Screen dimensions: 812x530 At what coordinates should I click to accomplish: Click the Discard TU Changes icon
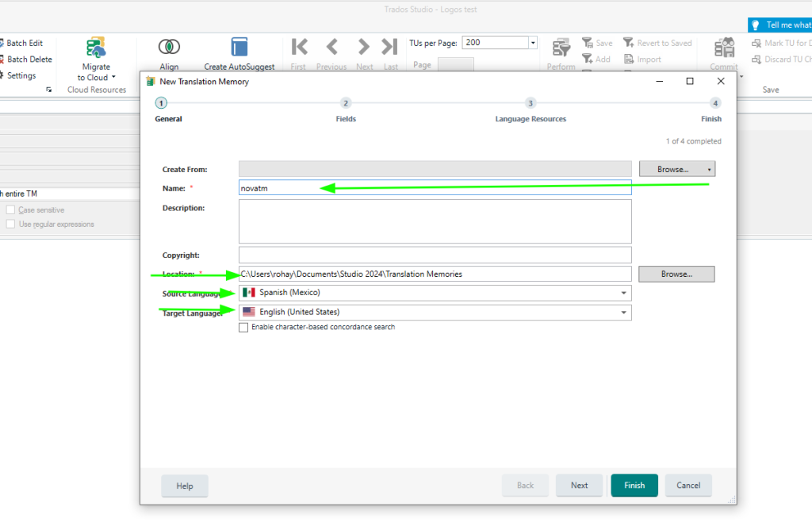coord(756,59)
